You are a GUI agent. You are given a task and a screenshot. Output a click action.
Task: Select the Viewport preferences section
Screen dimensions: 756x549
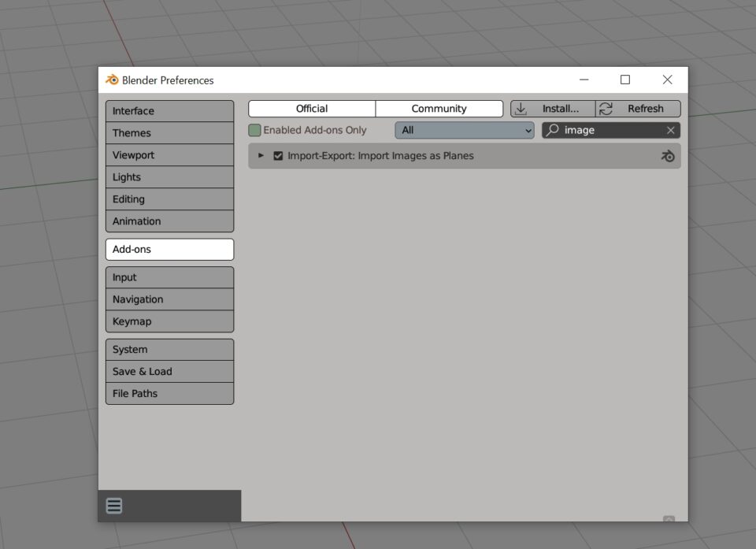pos(169,155)
